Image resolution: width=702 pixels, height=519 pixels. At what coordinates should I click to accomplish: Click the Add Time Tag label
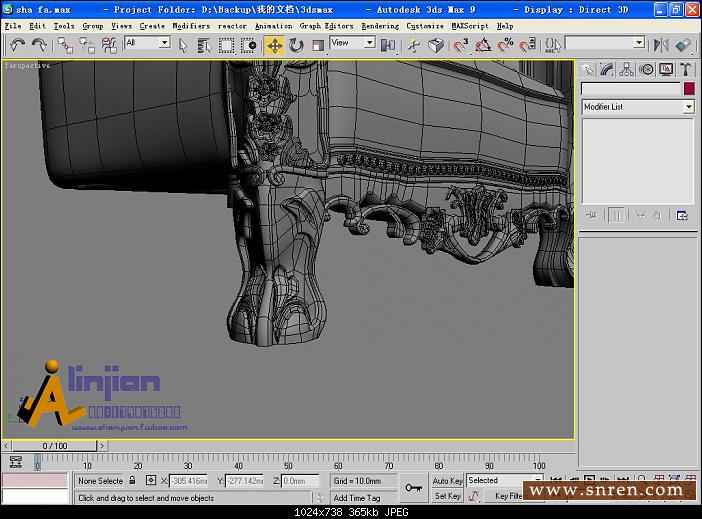point(357,497)
